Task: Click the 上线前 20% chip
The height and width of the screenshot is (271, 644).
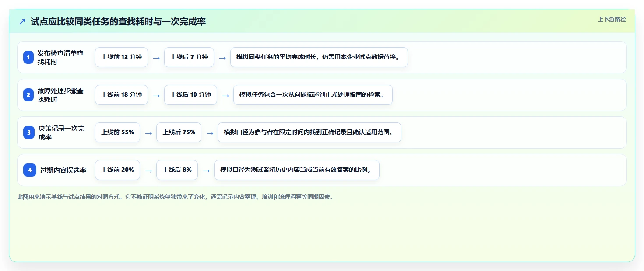Action: point(117,170)
